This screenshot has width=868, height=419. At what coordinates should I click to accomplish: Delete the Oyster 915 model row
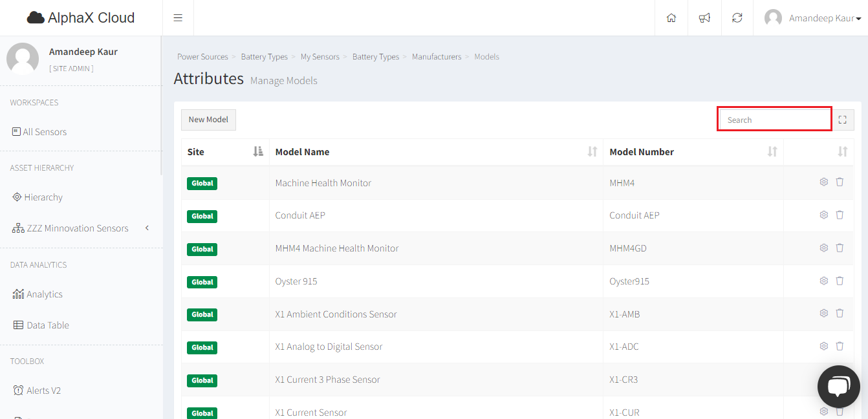840,281
